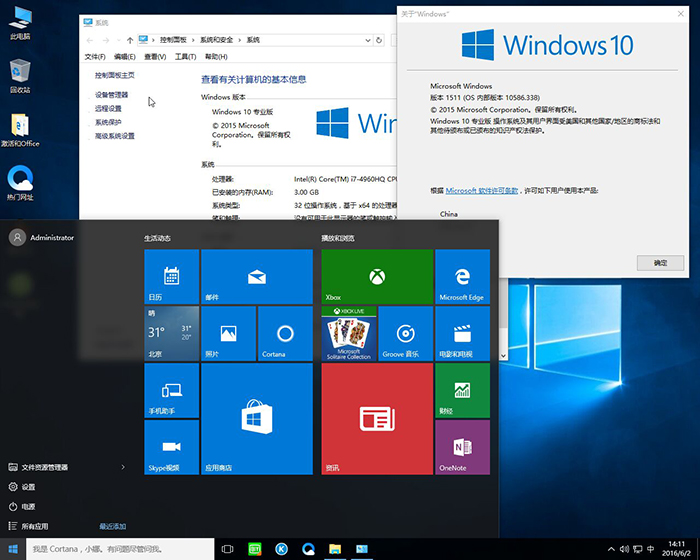Viewport: 700px width, 560px height.
Task: Open 所有应用 in Start menu
Action: [35, 526]
